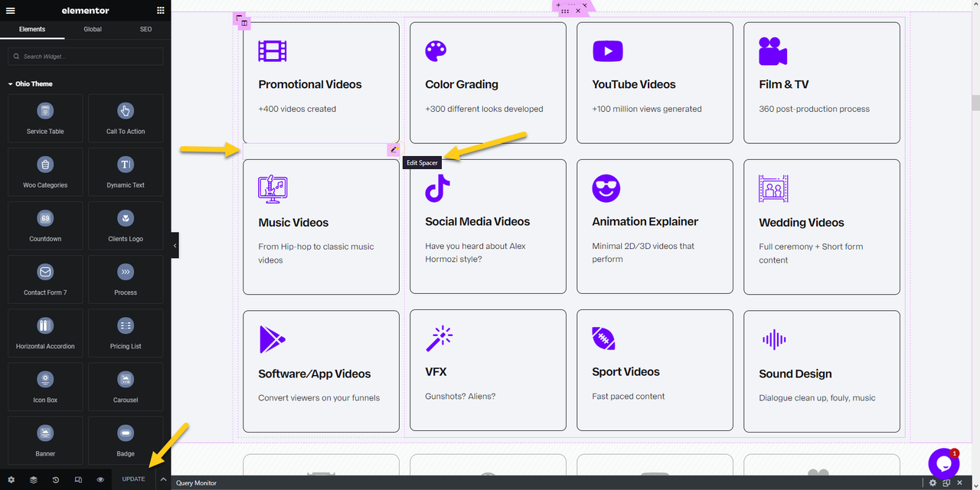Select the Banner widget
The height and width of the screenshot is (490, 980).
[45, 440]
